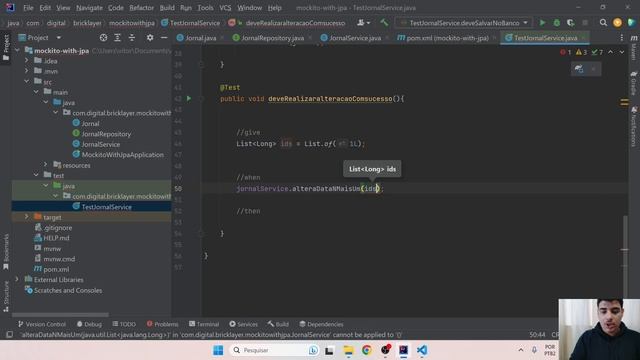Viewport: 640px width, 360px height.
Task: Collapse the mockito-with-jpa root node
Action: pyautogui.click(x=17, y=50)
